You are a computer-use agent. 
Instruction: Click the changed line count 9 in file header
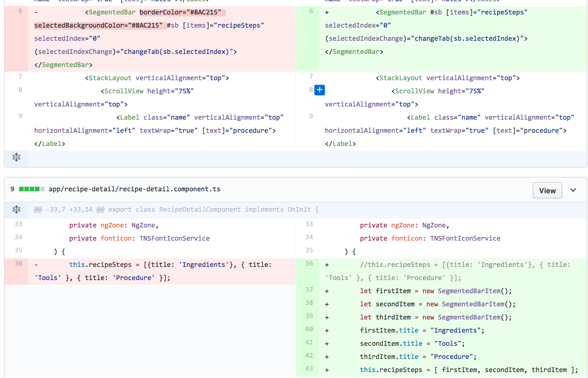point(12,189)
